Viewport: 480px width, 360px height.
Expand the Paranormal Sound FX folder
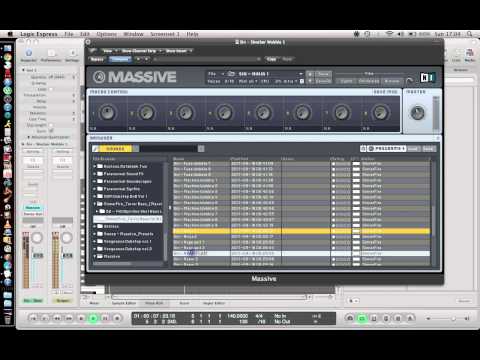pos(95,174)
